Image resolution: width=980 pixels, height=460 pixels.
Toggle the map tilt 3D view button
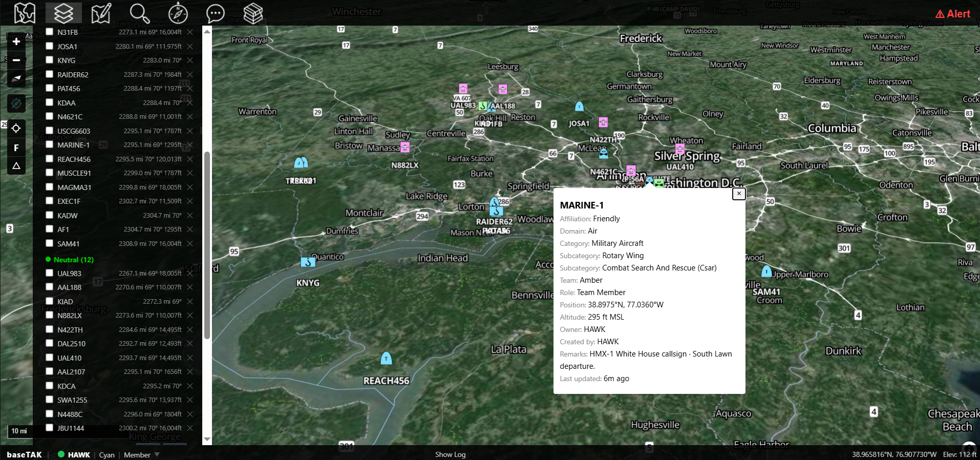tap(16, 78)
